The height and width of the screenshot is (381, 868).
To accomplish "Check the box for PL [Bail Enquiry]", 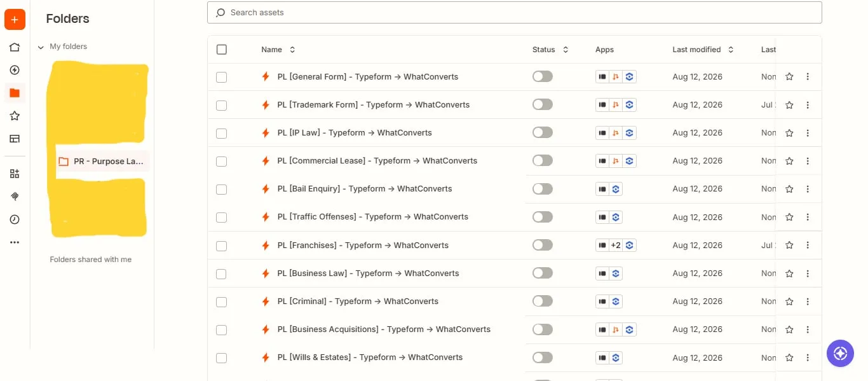I will click(221, 190).
